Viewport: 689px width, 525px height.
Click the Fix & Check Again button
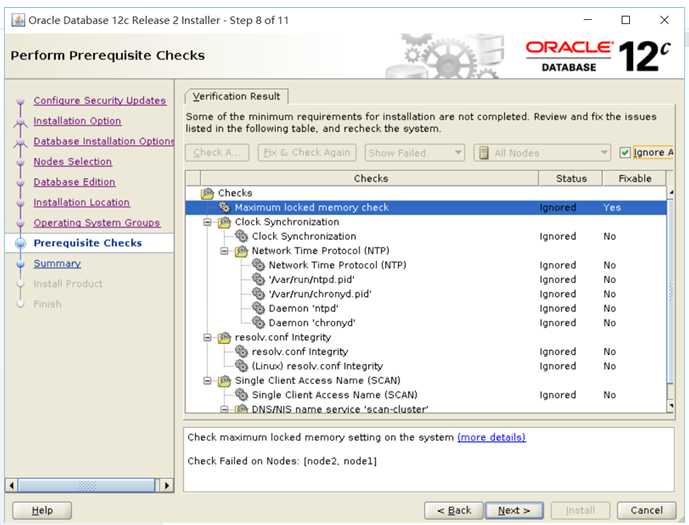click(x=307, y=153)
